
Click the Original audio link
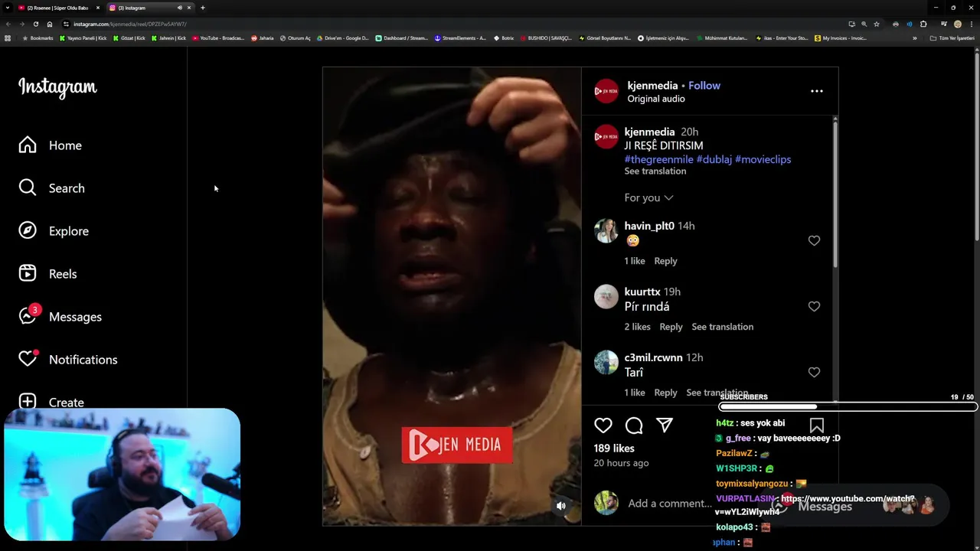(656, 99)
